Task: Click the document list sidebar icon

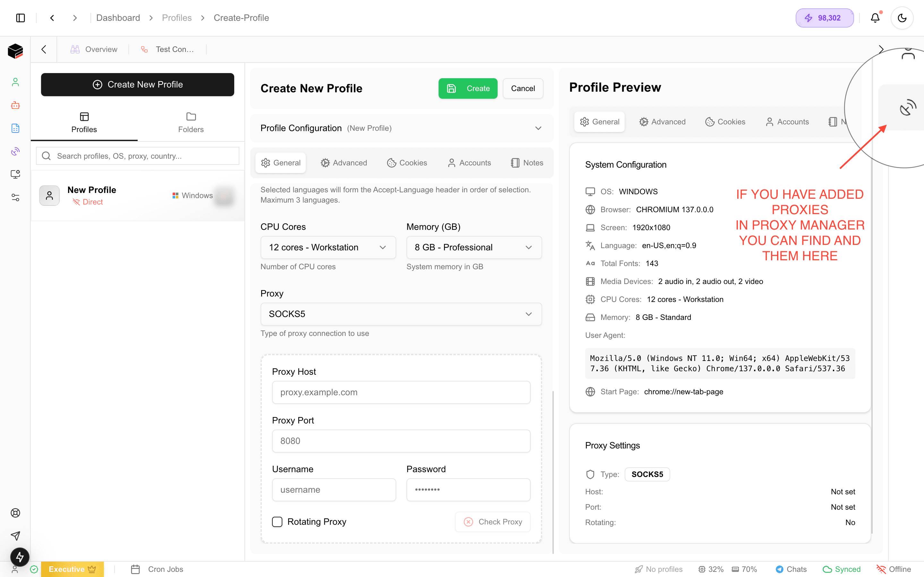Action: point(15,128)
